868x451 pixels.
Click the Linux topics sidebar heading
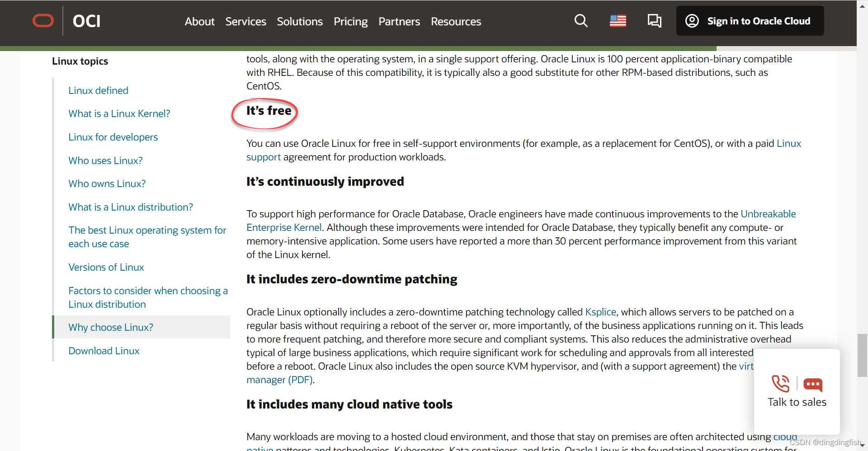pos(80,61)
